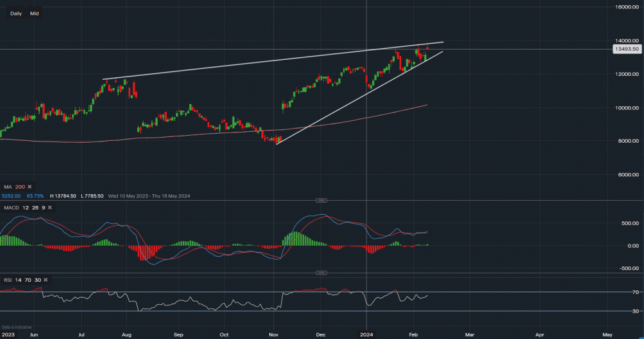Click the RSI indicator label

(x=7, y=280)
